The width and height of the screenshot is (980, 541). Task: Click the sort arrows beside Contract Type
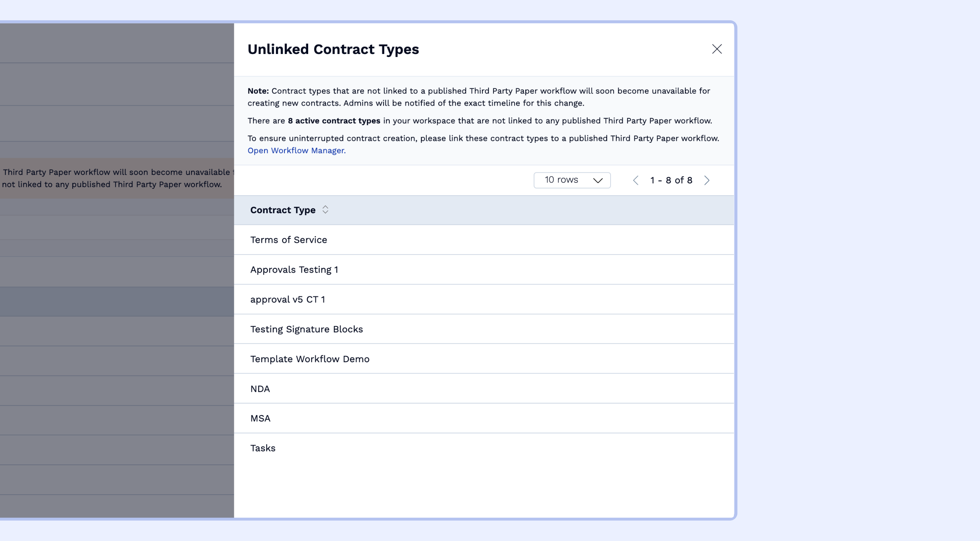(325, 210)
